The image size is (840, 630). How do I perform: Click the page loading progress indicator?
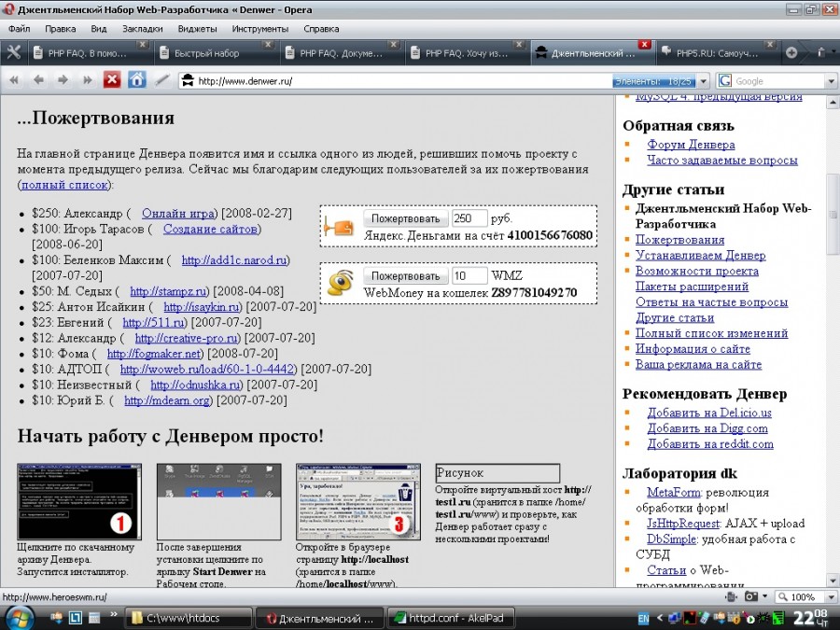coord(653,81)
